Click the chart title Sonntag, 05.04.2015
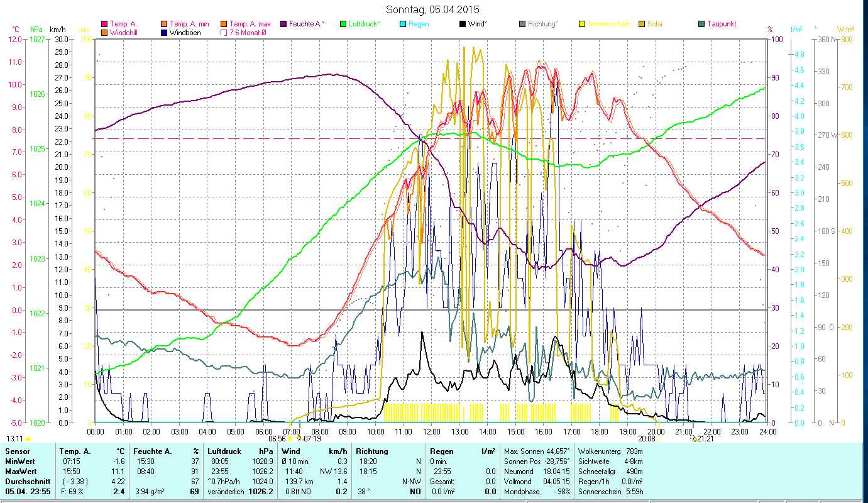 point(433,9)
